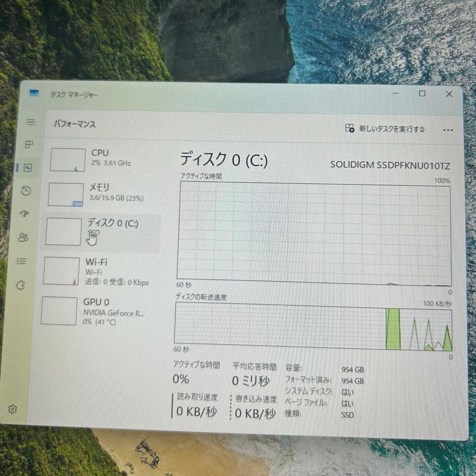Screen dimensions: 476x476
Task: Open Task Manager settings gear
Action: click(13, 409)
